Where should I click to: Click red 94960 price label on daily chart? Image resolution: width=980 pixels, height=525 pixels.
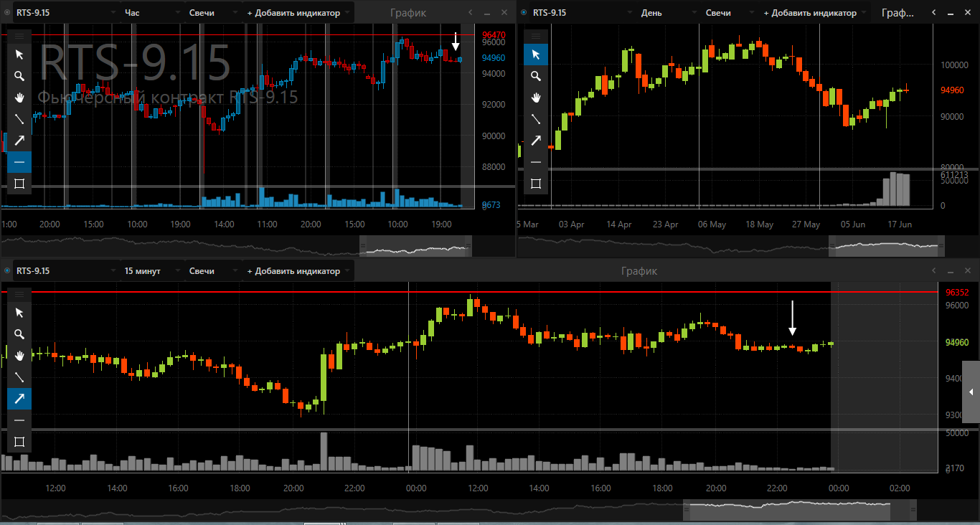click(951, 90)
